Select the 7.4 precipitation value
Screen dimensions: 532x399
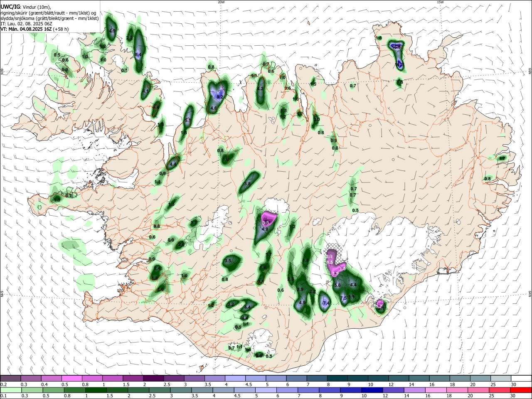(326, 304)
